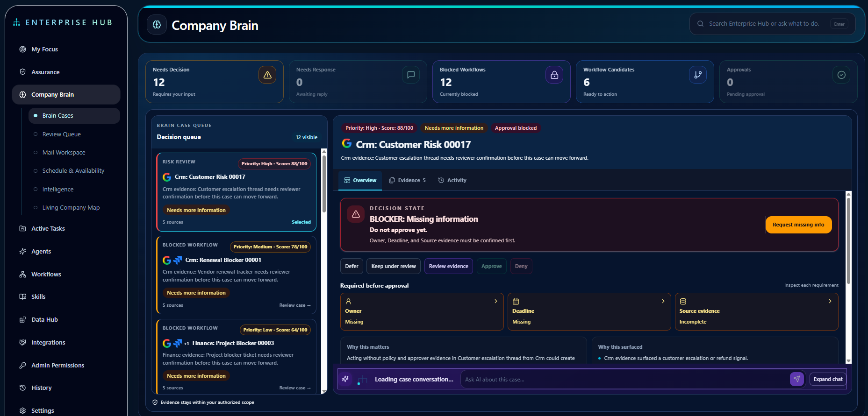Open Living Company Map submenu item

74,207
